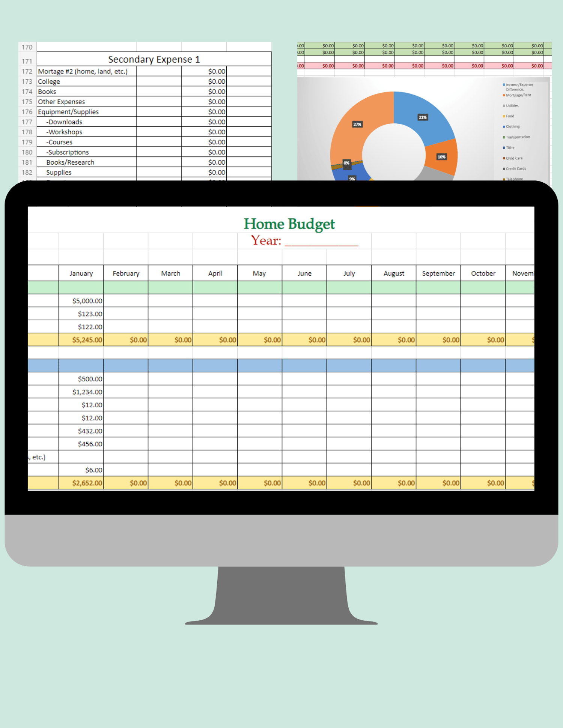Select the January column header
The height and width of the screenshot is (728, 563).
[x=81, y=273]
